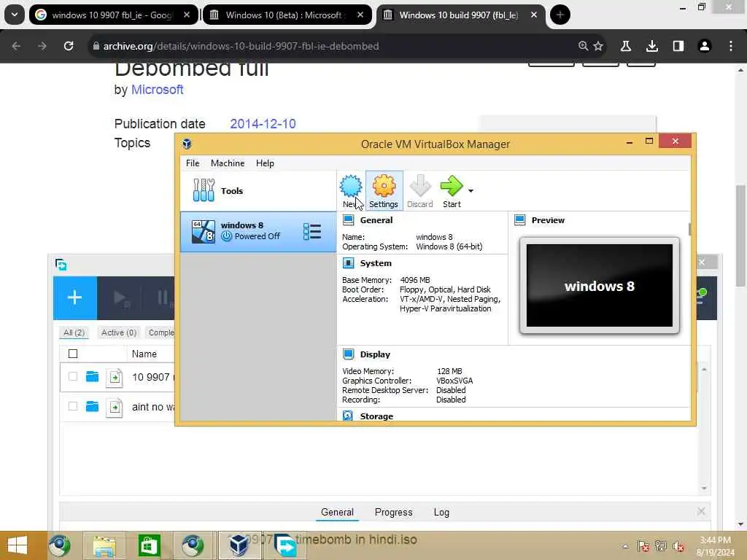
Task: Open the General tab in download details
Action: [337, 513]
